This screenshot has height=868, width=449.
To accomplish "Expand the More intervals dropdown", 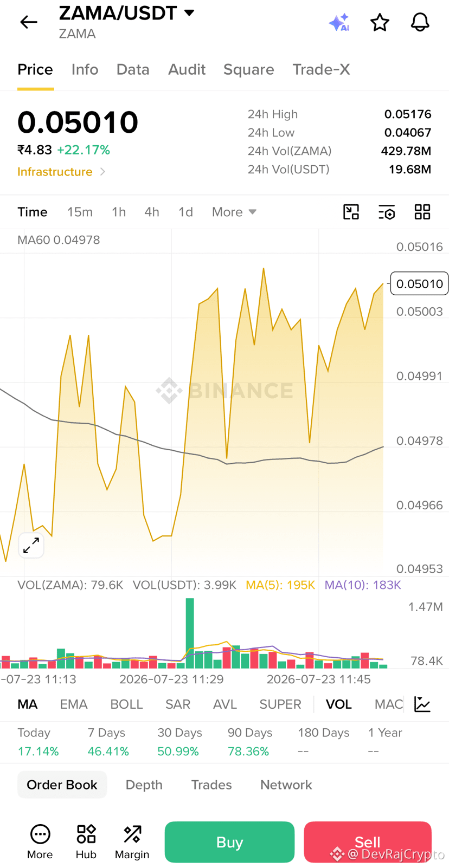I will click(234, 212).
